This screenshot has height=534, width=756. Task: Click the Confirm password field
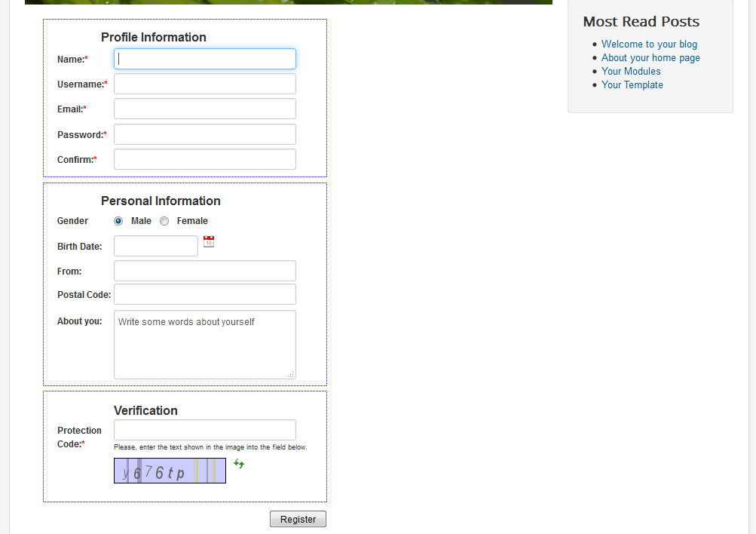coord(205,159)
